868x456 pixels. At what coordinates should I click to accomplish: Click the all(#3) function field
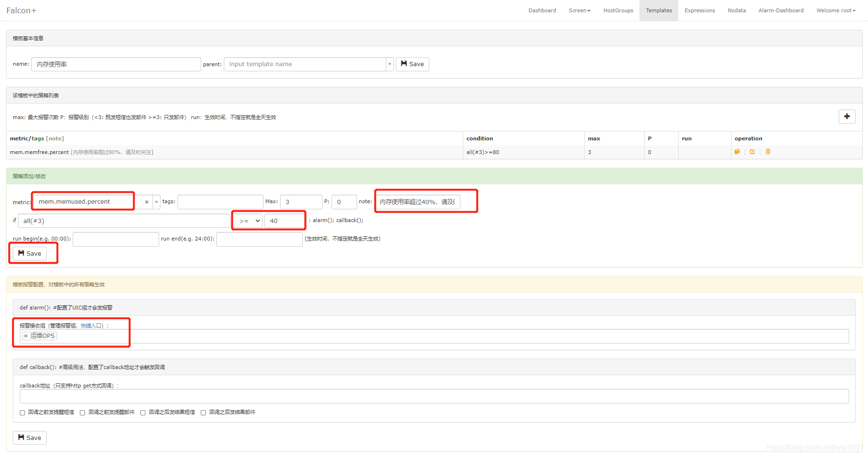coord(124,221)
